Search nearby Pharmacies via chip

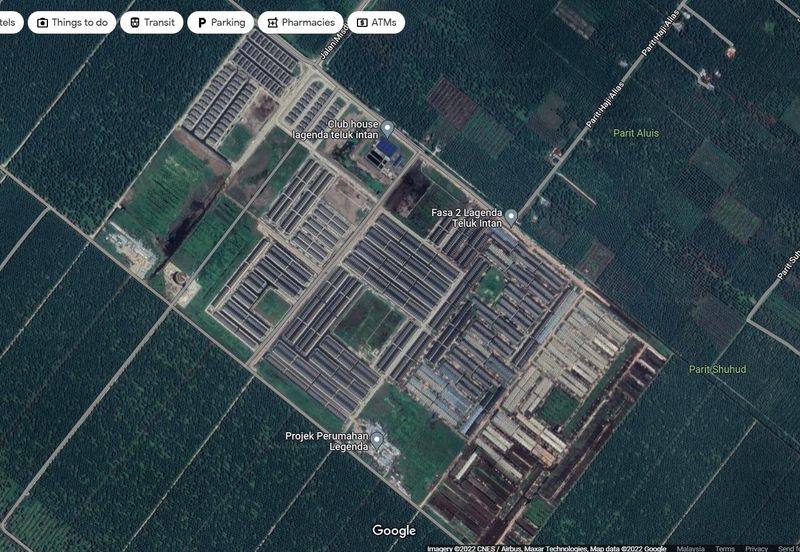pyautogui.click(x=300, y=22)
